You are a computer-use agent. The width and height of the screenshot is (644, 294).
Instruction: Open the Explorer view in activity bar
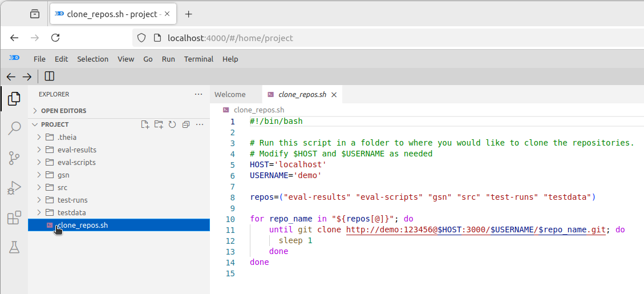[x=14, y=99]
